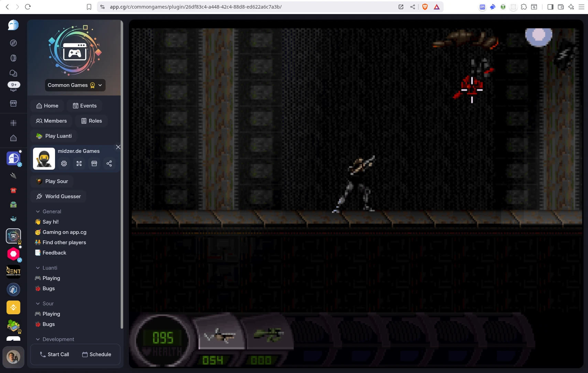Open World Guesser plugin

click(x=58, y=196)
